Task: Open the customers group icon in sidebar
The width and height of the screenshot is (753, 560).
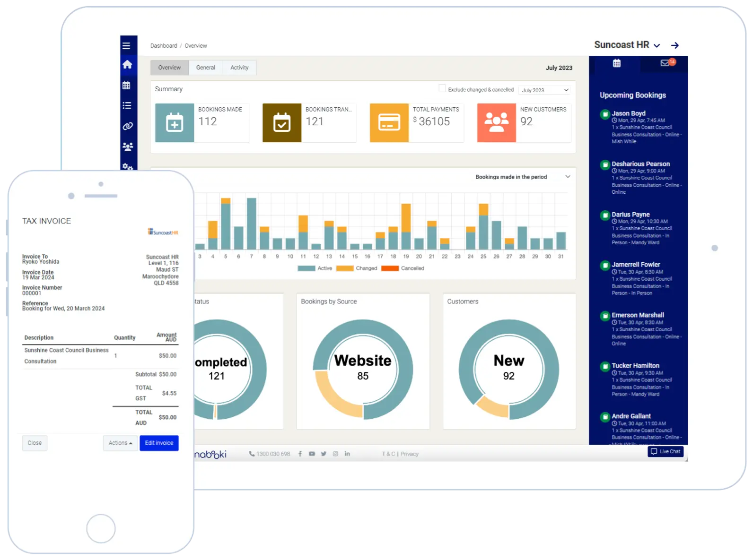Action: pos(128,146)
